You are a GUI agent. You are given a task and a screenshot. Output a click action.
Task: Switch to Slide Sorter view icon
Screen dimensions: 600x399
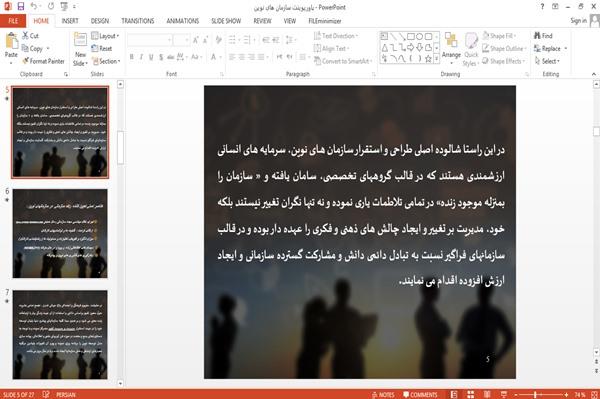pyautogui.click(x=471, y=395)
